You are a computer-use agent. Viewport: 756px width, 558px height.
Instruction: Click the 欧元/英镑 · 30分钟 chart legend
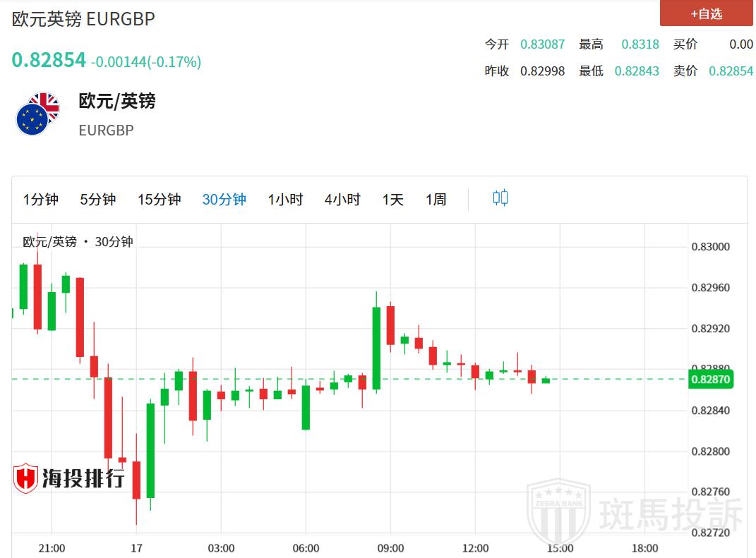(x=78, y=242)
